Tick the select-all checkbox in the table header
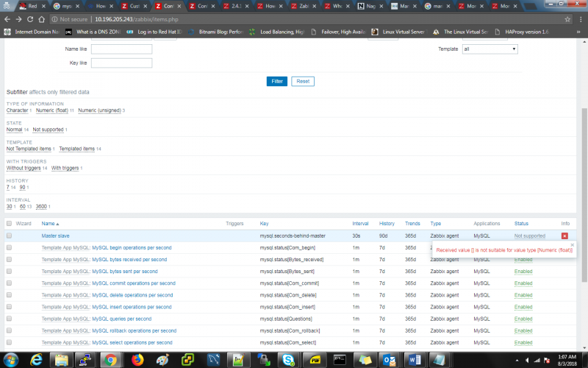 pyautogui.click(x=9, y=224)
